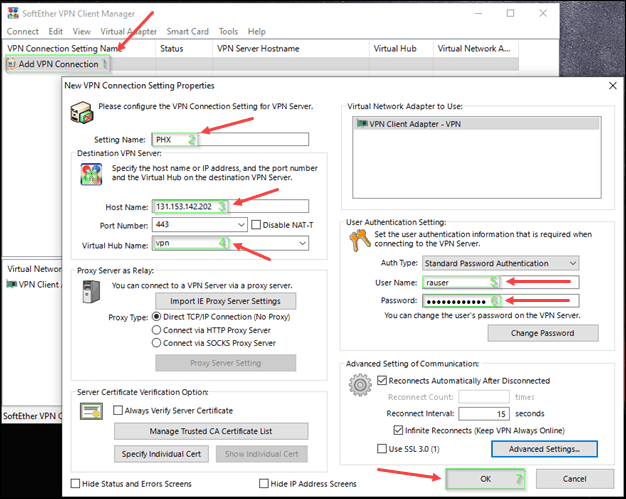The image size is (626, 499).
Task: Enable Disable NAT-T checkbox
Action: tap(256, 225)
